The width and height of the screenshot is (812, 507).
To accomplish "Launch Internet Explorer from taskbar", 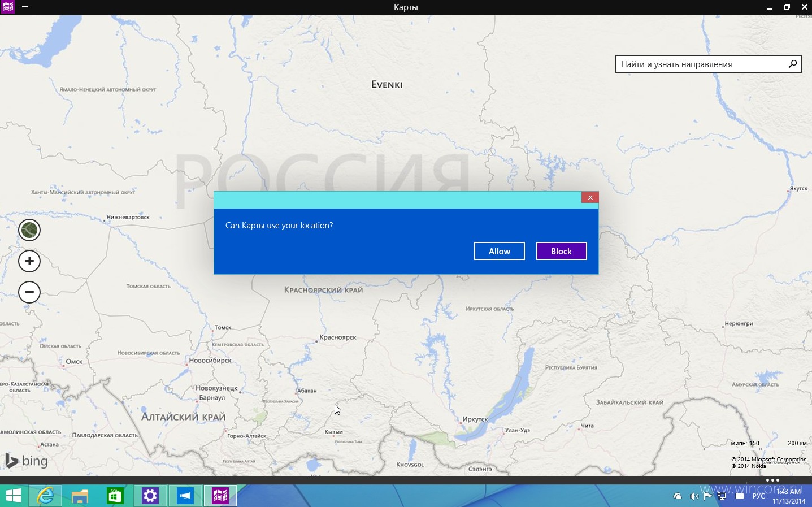I will click(45, 496).
